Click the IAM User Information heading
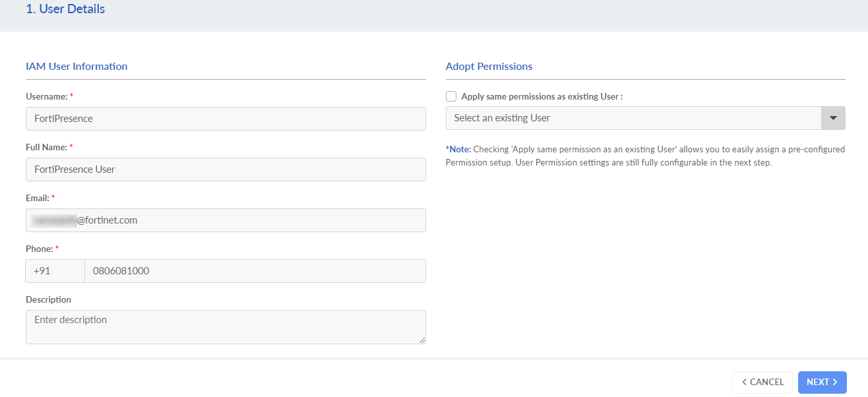This screenshot has width=868, height=397. point(77,67)
